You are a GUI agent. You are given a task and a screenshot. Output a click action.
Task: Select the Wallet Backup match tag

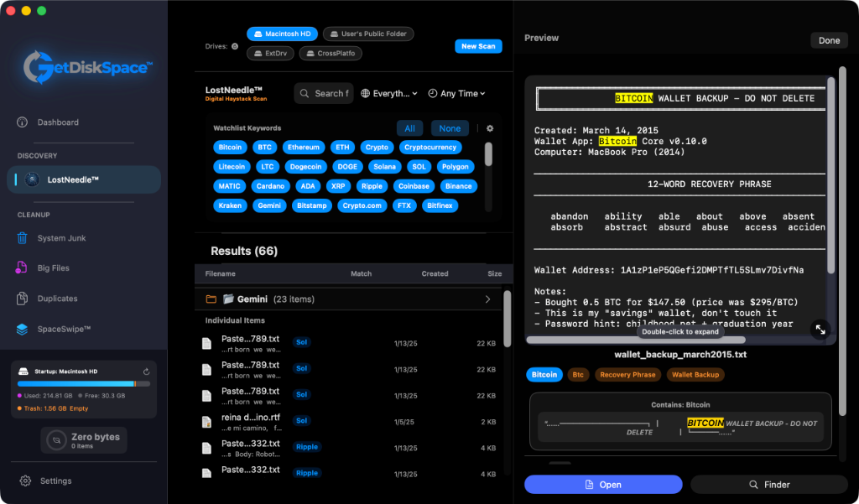695,375
